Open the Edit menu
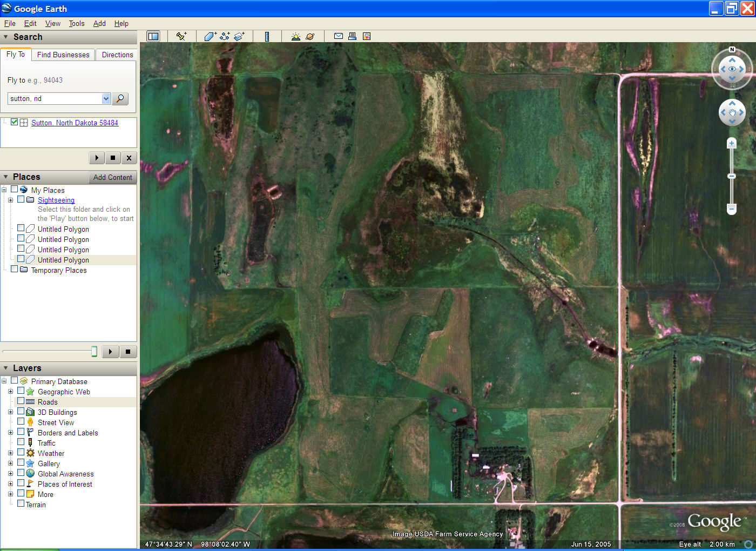Image resolution: width=756 pixels, height=551 pixels. coord(30,23)
